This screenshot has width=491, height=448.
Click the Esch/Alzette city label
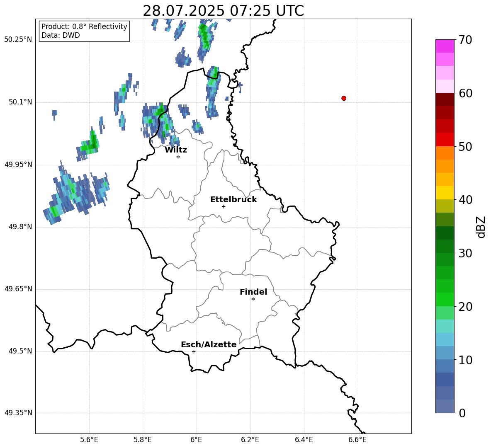pyautogui.click(x=209, y=344)
